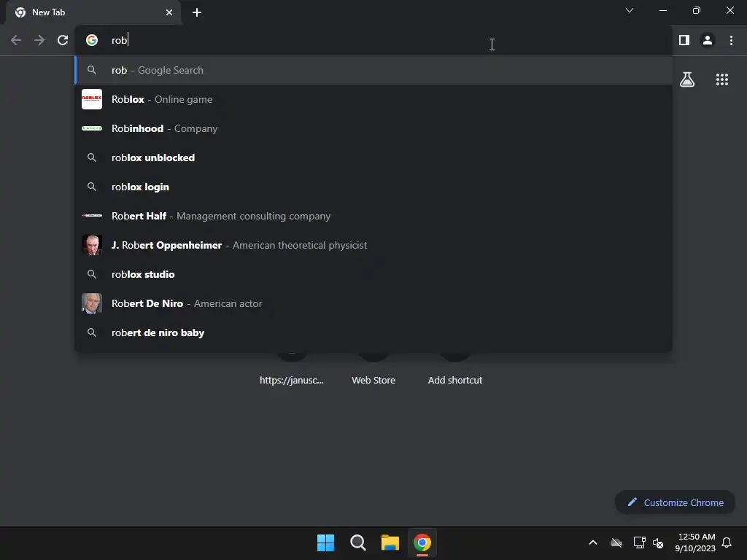Choose 'robert de niro baby' suggestion
This screenshot has height=560, width=747.
[373, 332]
